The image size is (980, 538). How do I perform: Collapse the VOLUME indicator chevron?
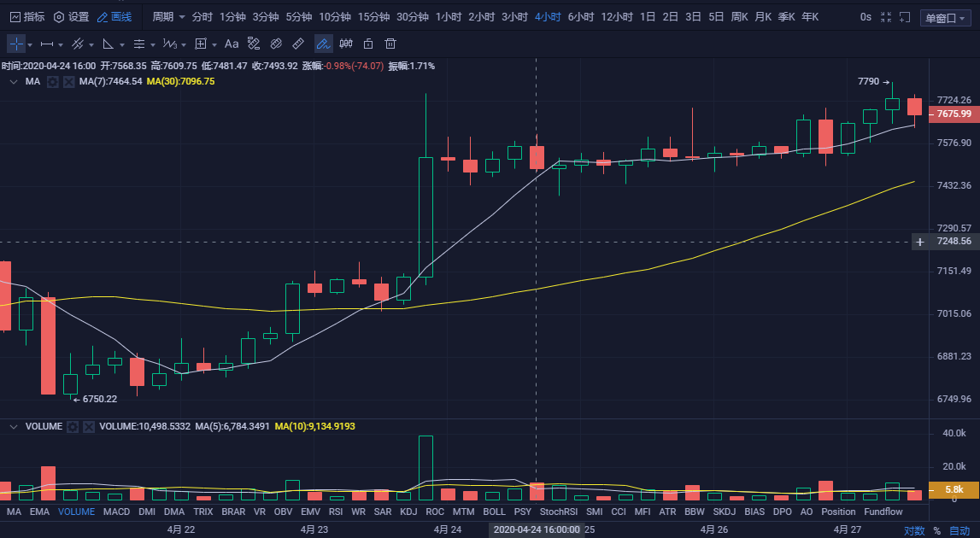13,427
